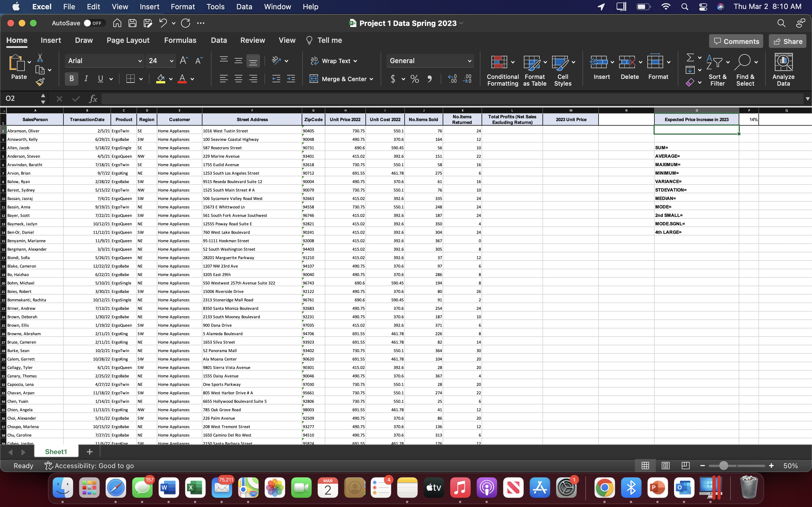812x507 pixels.
Task: Click the Share button
Action: tap(787, 41)
